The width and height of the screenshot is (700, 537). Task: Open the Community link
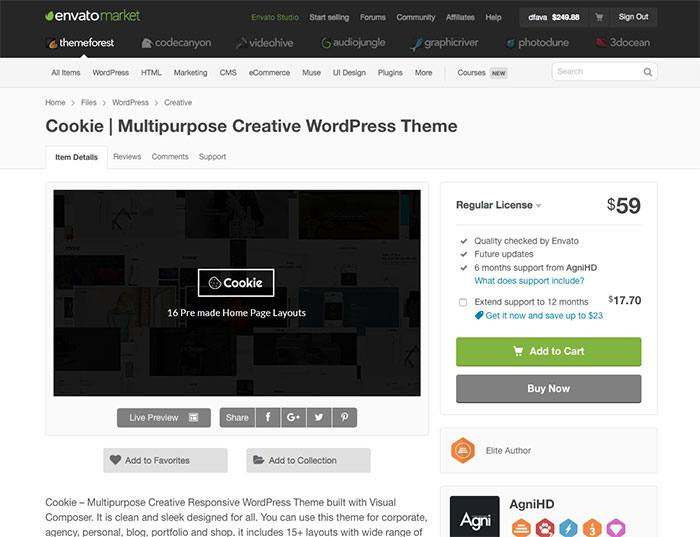(x=416, y=17)
